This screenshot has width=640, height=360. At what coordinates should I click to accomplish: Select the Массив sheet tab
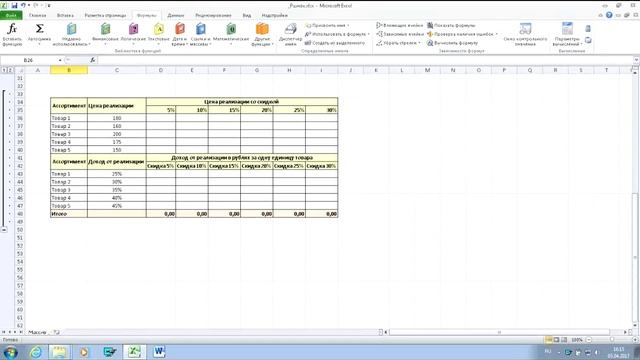tap(37, 332)
